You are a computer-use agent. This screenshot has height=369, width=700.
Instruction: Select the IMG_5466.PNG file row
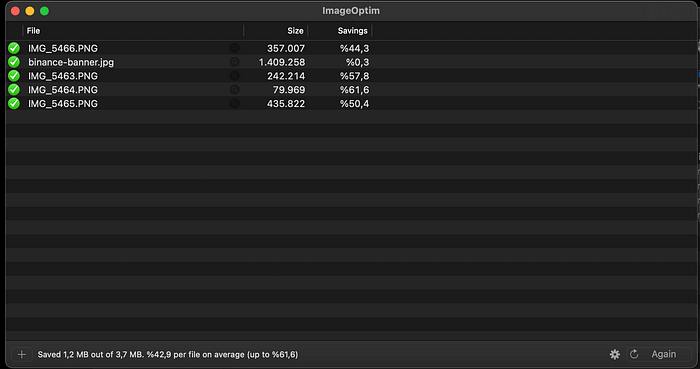click(x=351, y=48)
